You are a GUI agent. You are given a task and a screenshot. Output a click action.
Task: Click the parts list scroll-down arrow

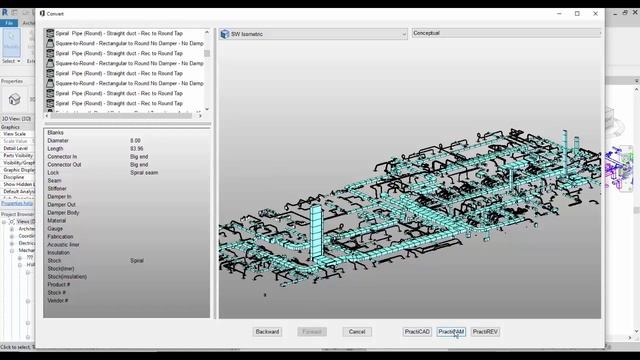click(x=207, y=109)
